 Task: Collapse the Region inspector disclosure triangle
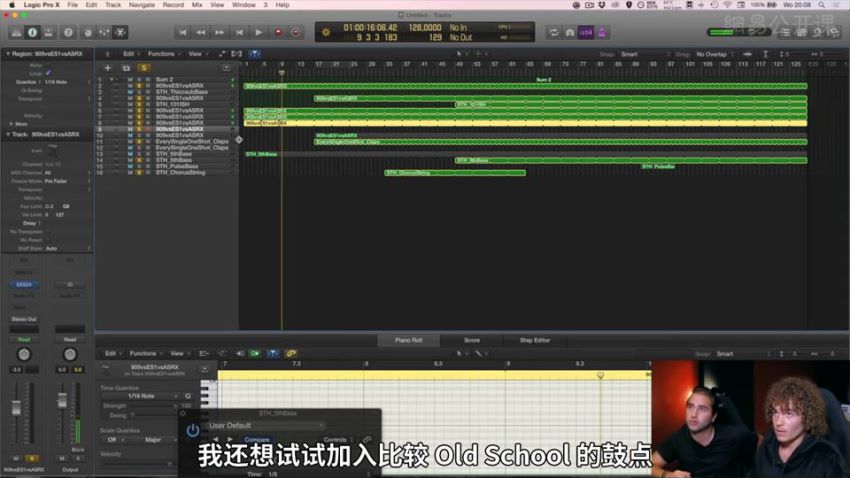8,54
